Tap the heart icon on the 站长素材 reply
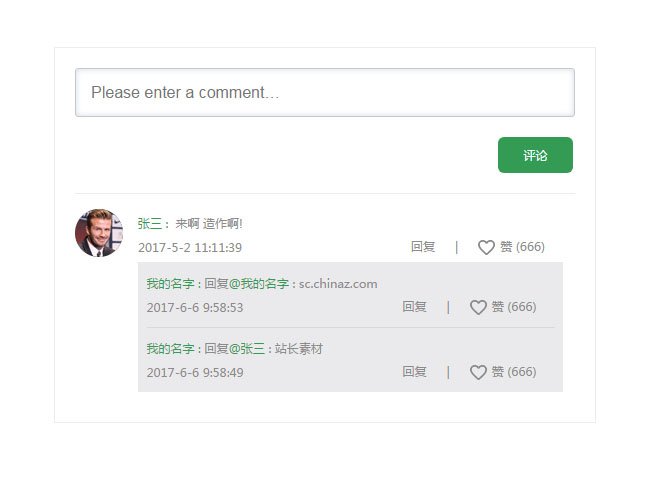650x482 pixels. [478, 373]
